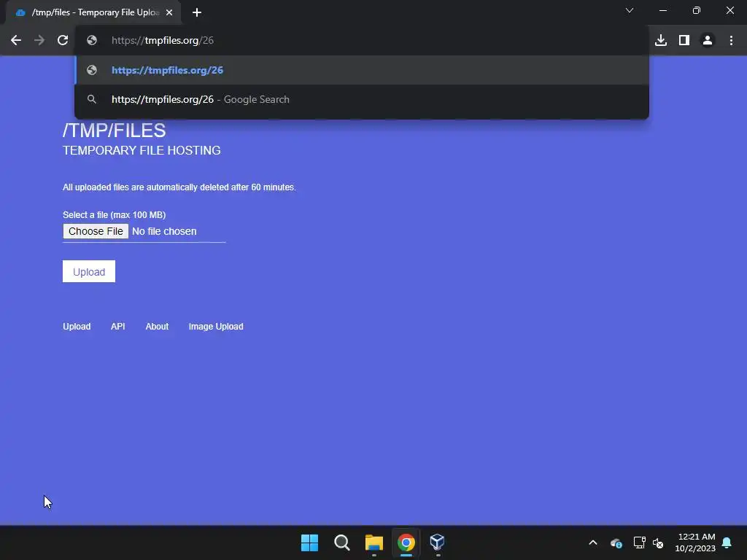Close the /tmp/files tab
Screen dimensions: 747x560
coord(169,12)
